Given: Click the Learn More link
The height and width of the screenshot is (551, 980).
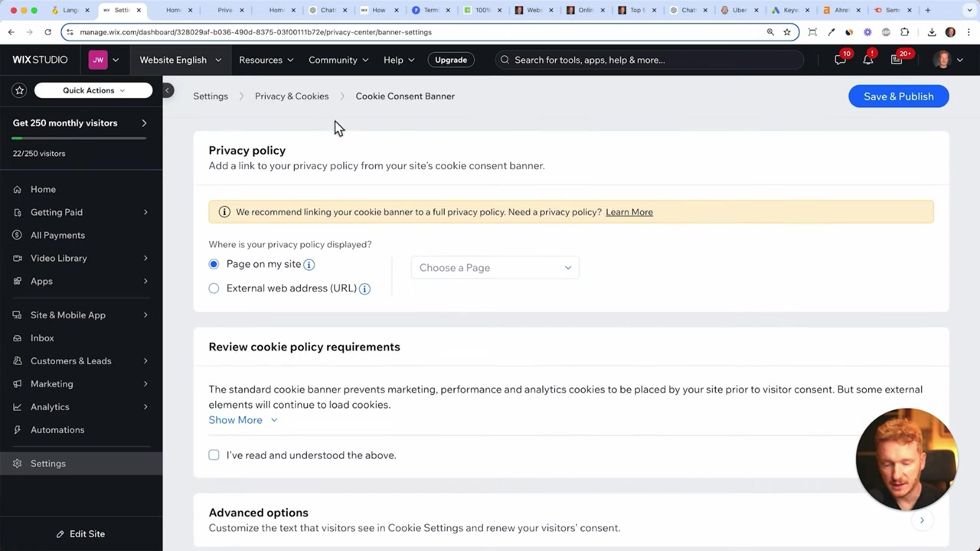Looking at the screenshot, I should (x=629, y=212).
